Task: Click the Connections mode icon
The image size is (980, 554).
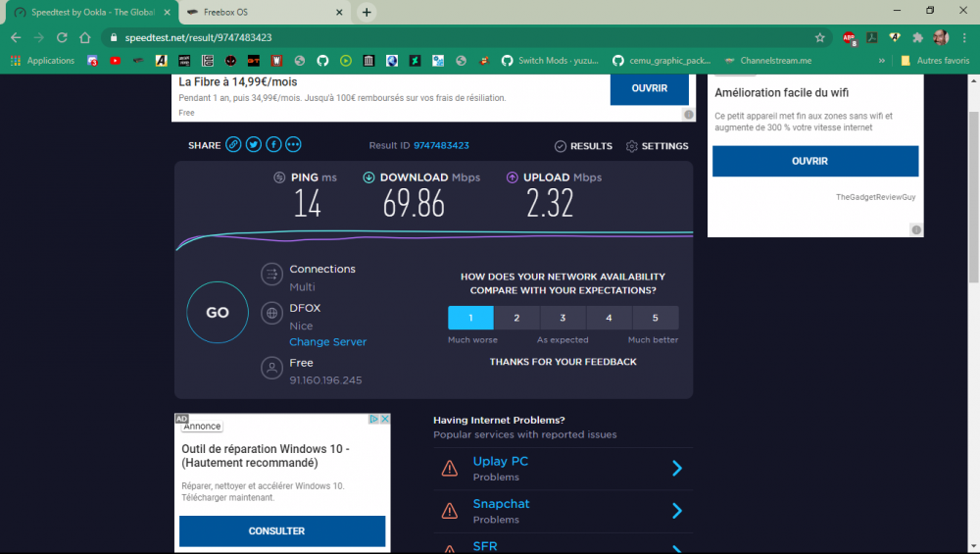Action: tap(271, 275)
